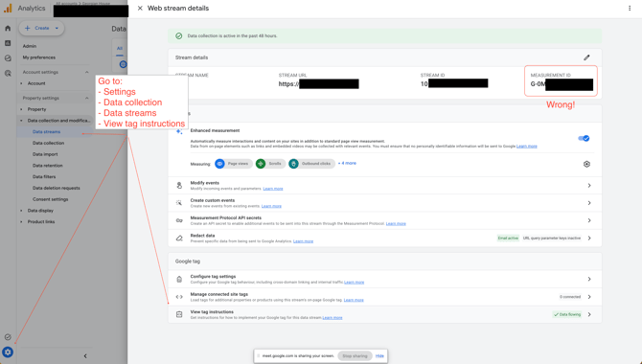
Task: Open the Explore icon in the sidebar
Action: click(x=8, y=58)
